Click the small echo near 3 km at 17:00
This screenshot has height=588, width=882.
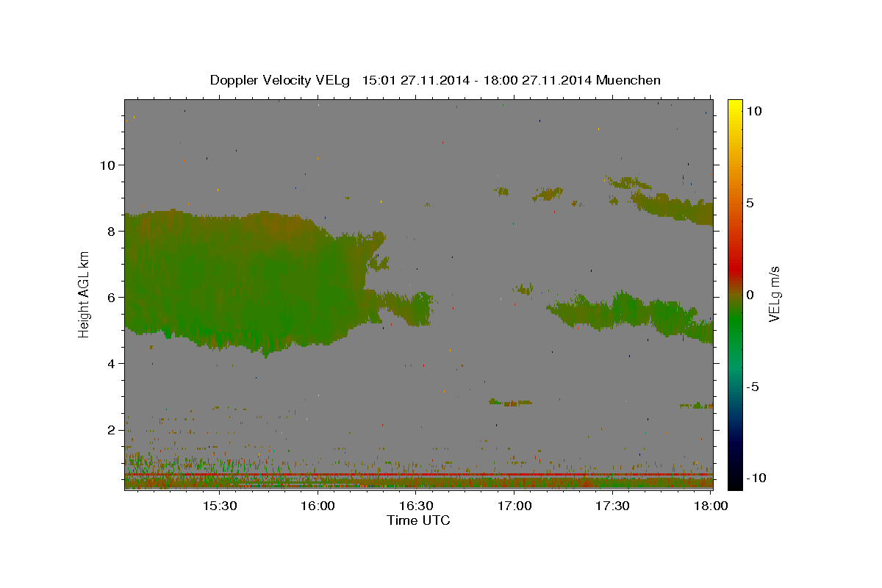click(510, 403)
